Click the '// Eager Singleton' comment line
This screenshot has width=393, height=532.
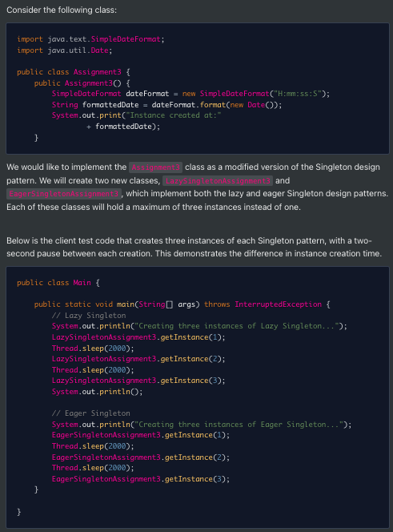click(91, 413)
